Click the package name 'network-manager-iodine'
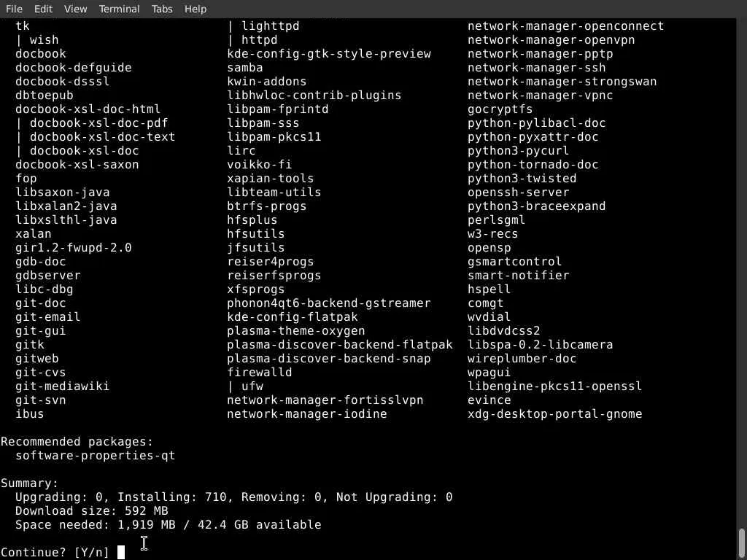 [307, 414]
